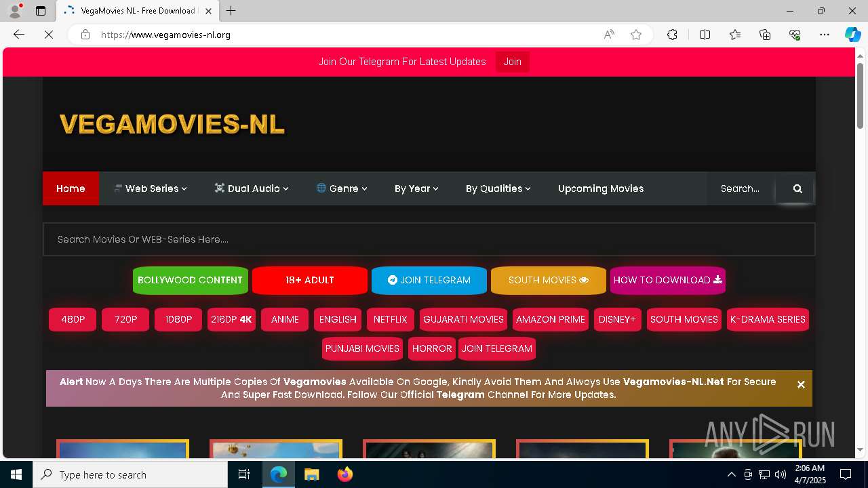
Task: Add this page to favorites
Action: [636, 35]
